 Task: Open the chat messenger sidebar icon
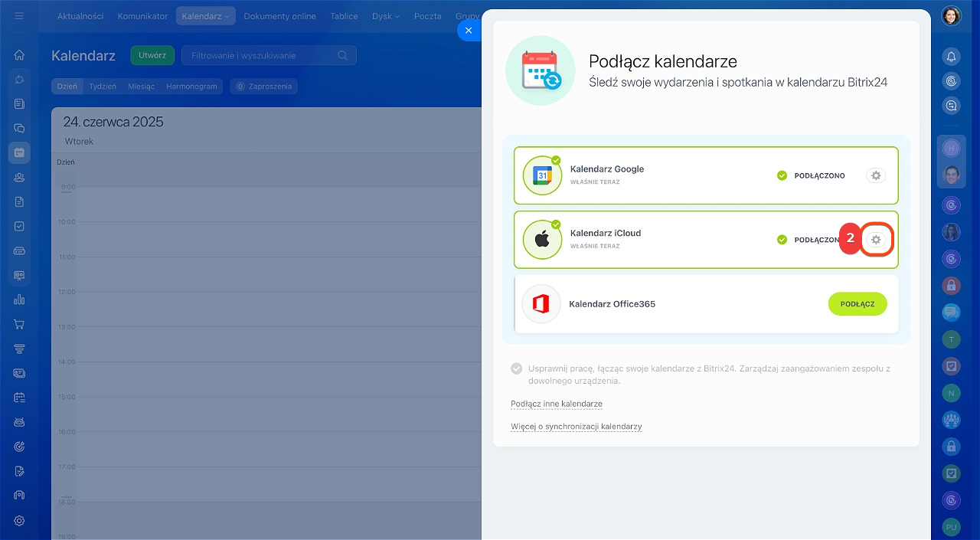click(x=19, y=128)
